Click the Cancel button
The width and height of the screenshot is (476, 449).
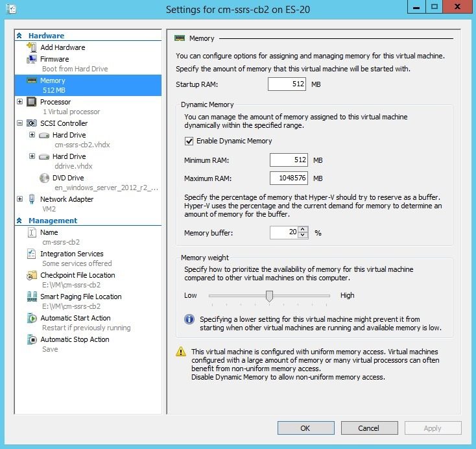point(370,428)
